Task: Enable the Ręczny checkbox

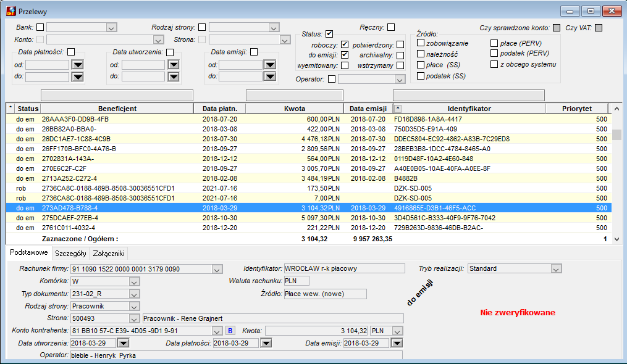Action: tap(391, 27)
